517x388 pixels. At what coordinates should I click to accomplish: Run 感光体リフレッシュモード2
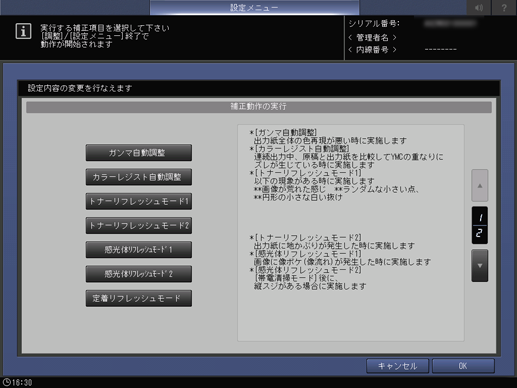click(x=139, y=274)
